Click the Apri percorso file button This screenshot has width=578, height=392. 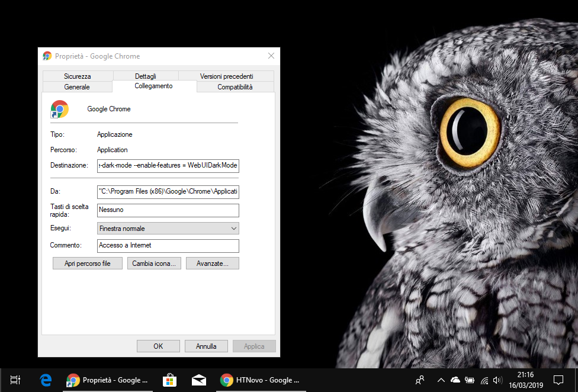[x=88, y=264]
